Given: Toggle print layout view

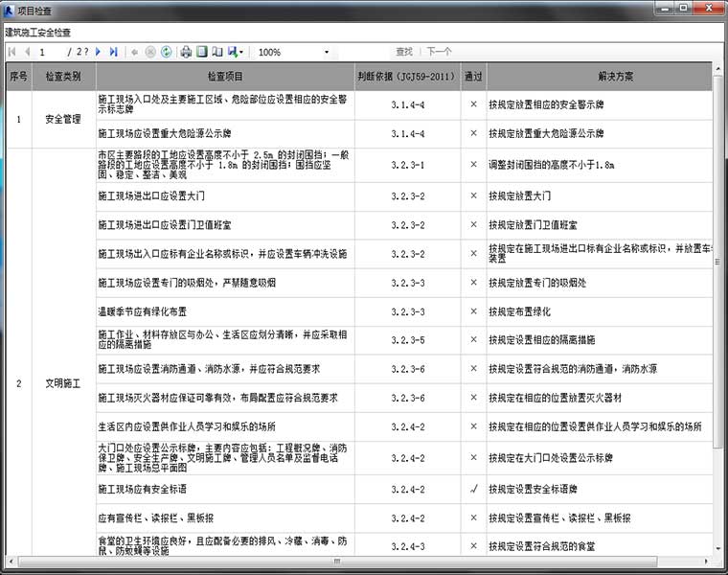Looking at the screenshot, I should click(202, 52).
